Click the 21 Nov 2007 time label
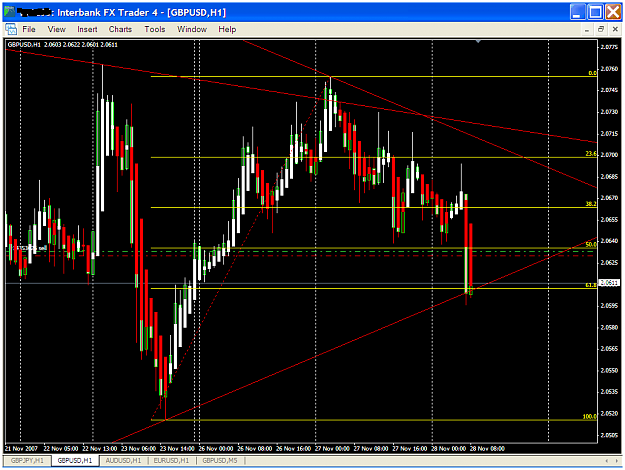The image size is (625, 470). tap(21, 448)
